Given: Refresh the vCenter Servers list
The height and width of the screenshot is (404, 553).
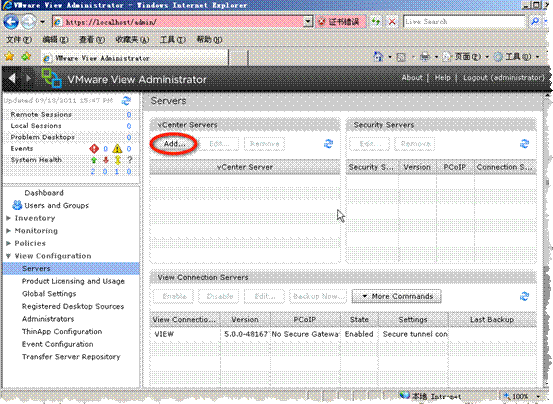Looking at the screenshot, I should (328, 144).
